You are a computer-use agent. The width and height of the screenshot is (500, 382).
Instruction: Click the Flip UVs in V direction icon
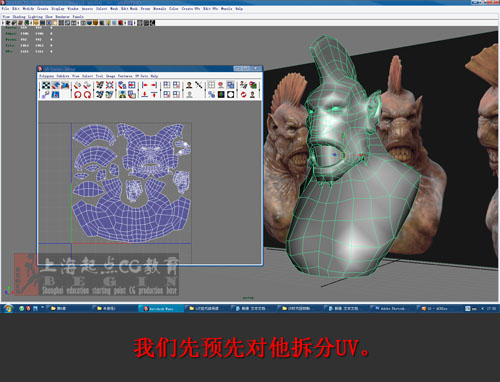coord(87,85)
